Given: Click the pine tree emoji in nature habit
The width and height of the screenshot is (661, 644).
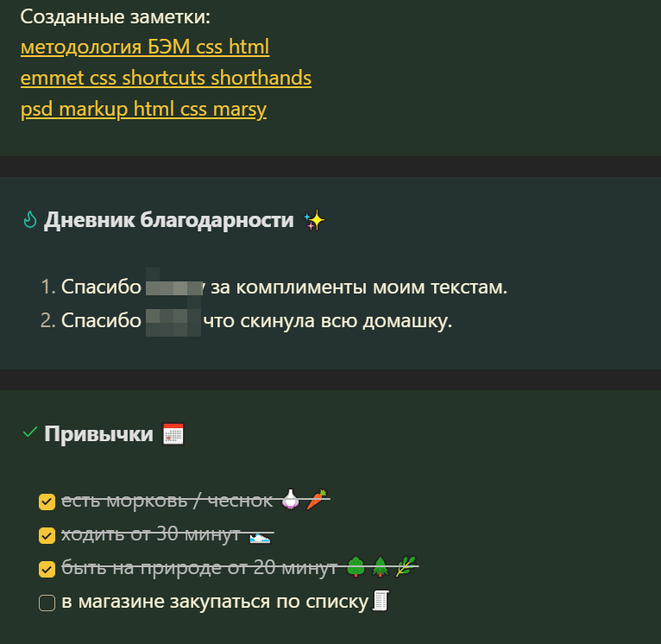Looking at the screenshot, I should [x=381, y=567].
